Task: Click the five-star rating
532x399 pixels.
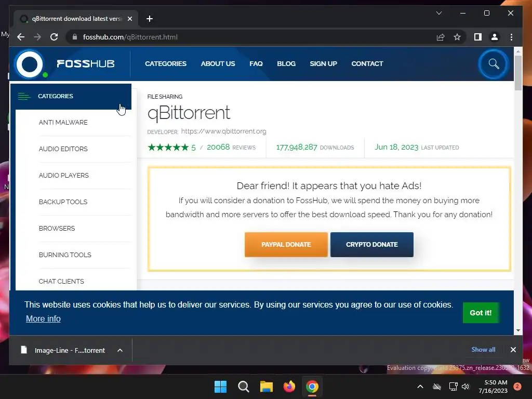Action: pyautogui.click(x=168, y=147)
